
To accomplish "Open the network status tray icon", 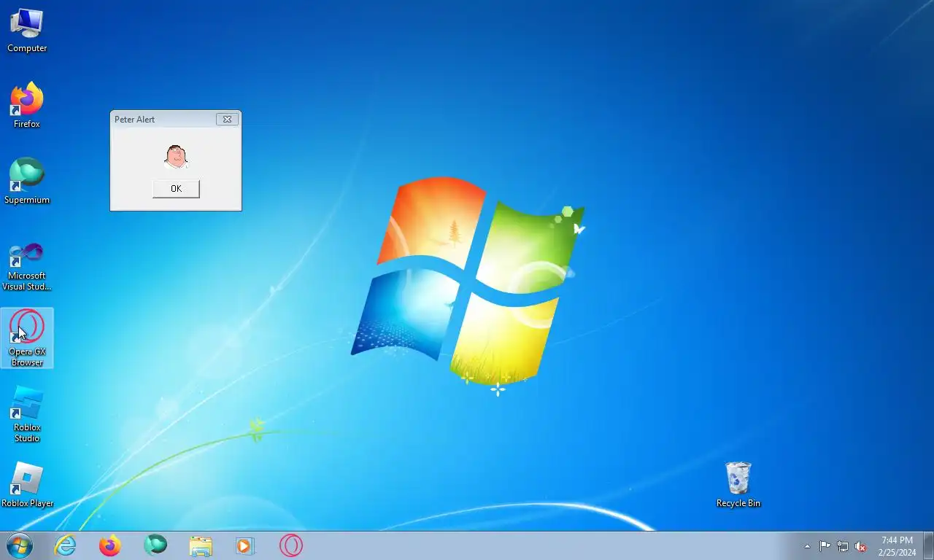I will pyautogui.click(x=843, y=546).
